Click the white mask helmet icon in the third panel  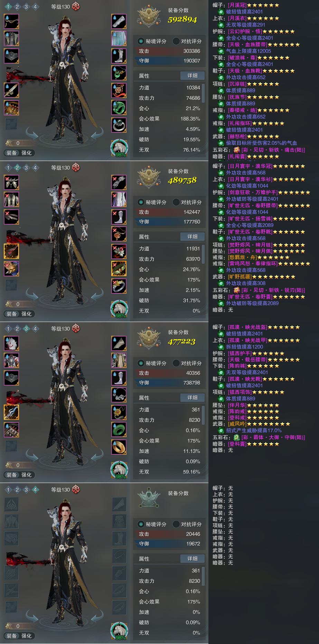pyautogui.click(x=11, y=343)
